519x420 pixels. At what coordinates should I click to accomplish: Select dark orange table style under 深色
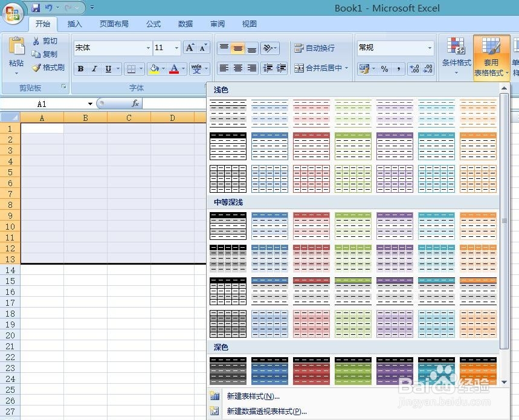(x=478, y=370)
